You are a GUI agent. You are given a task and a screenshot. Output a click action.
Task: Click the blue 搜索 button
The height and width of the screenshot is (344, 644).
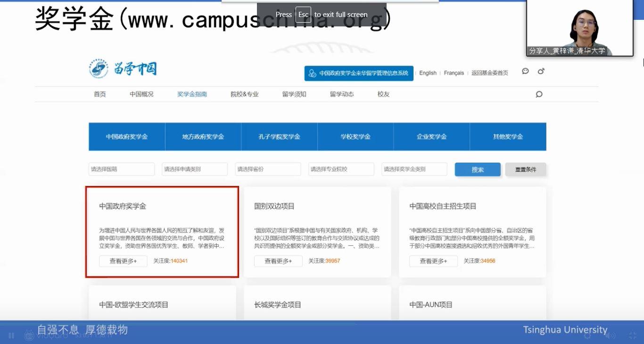click(x=478, y=169)
